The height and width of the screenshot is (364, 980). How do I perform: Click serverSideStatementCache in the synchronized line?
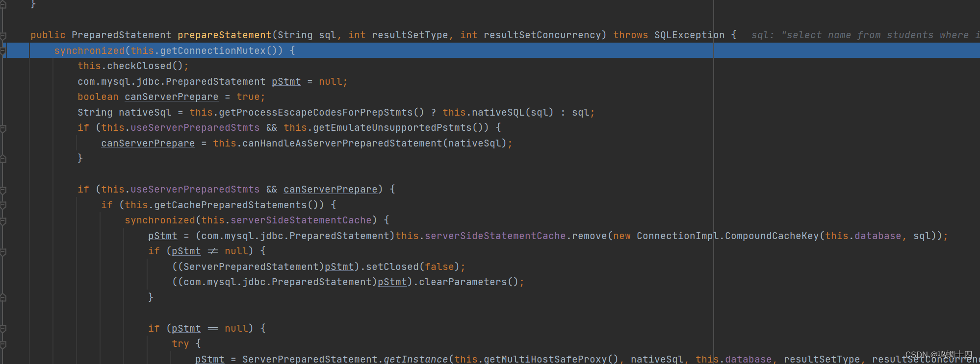(301, 220)
